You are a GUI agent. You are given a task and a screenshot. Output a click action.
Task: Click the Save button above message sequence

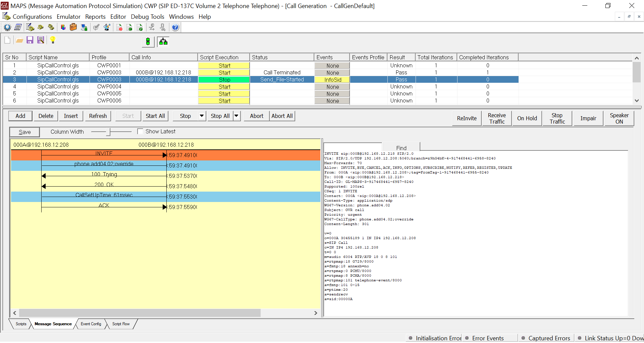pyautogui.click(x=24, y=132)
